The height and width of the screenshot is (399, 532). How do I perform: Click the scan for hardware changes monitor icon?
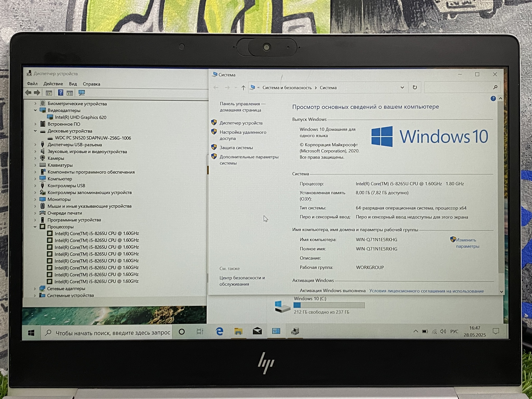[x=82, y=93]
